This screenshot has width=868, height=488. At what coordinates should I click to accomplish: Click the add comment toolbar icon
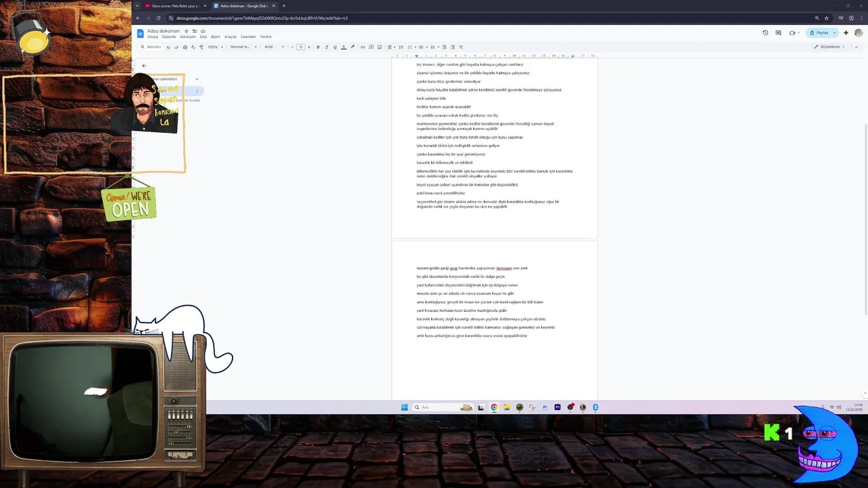[x=371, y=47]
